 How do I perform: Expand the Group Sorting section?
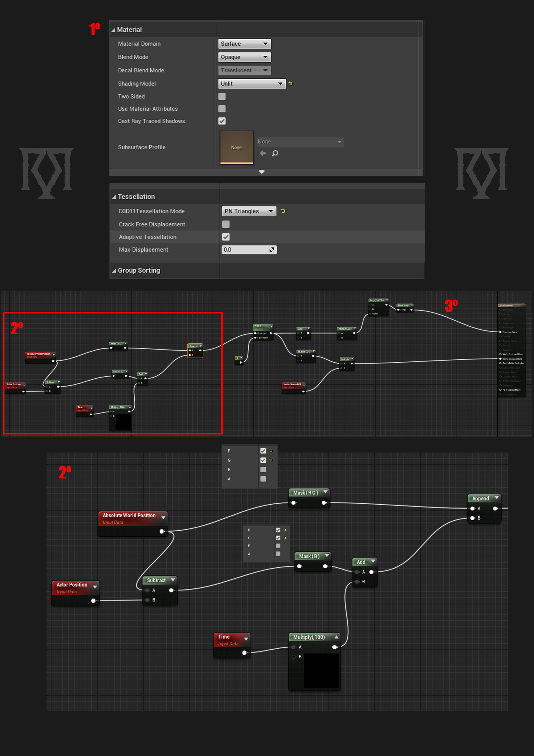coord(115,270)
